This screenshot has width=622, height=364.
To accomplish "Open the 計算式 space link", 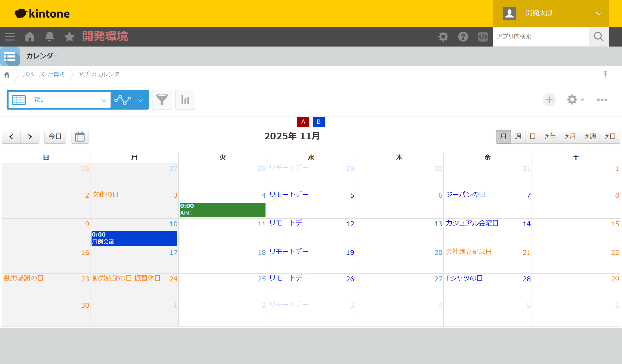I will pyautogui.click(x=56, y=74).
